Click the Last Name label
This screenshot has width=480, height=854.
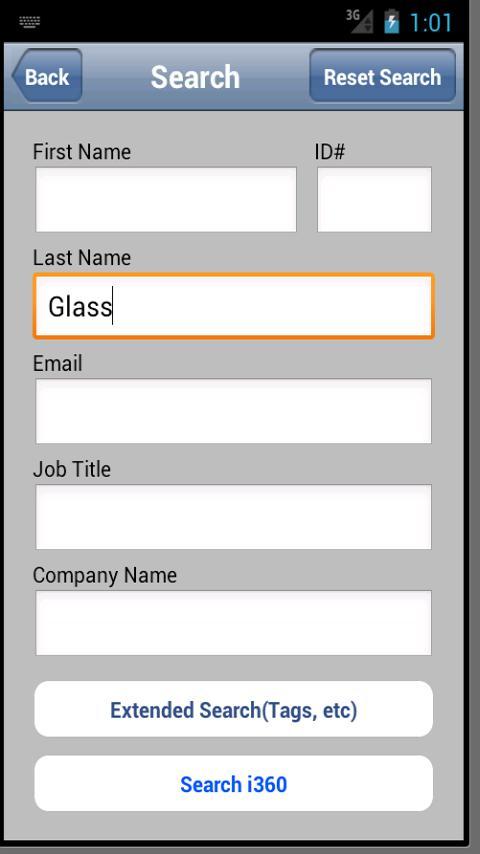point(82,258)
